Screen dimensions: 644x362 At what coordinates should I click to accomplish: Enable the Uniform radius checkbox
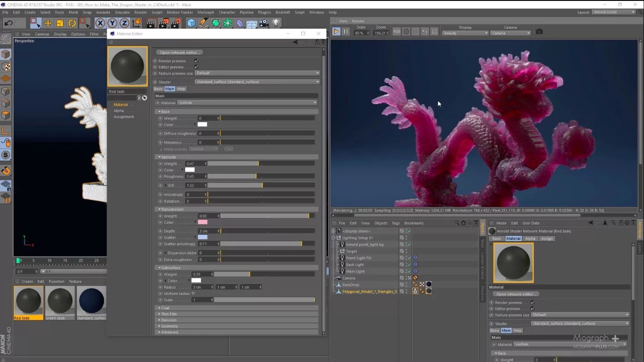[x=193, y=294]
